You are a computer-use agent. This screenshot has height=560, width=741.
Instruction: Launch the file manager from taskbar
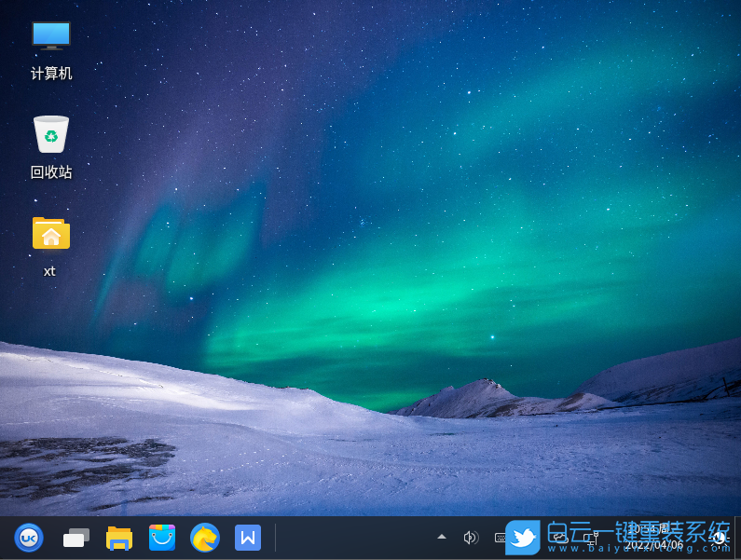coord(119,538)
